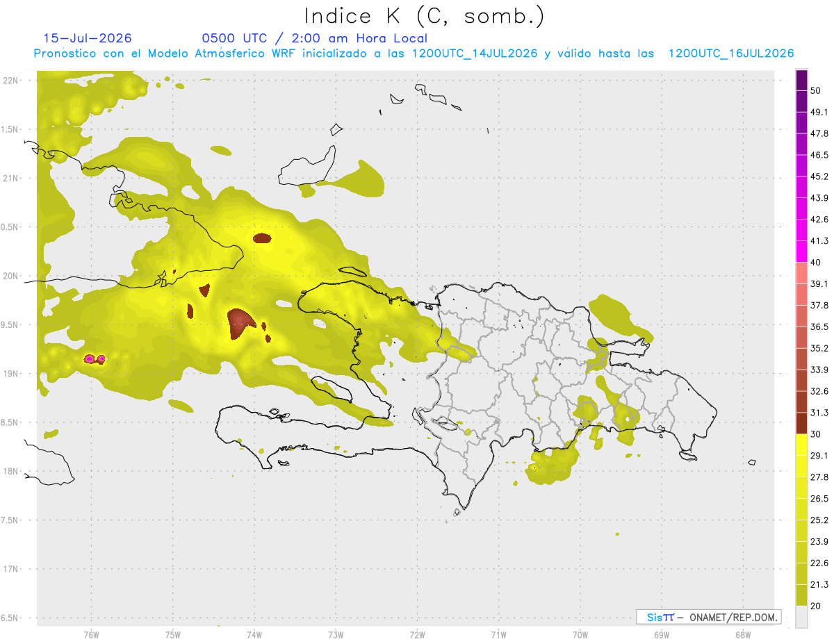Click the "42.6" colorbar value
The image size is (834, 644).
coord(819,220)
